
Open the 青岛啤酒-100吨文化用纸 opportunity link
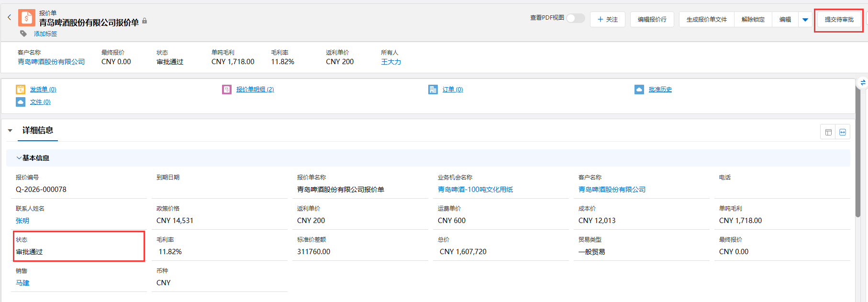pyautogui.click(x=475, y=190)
